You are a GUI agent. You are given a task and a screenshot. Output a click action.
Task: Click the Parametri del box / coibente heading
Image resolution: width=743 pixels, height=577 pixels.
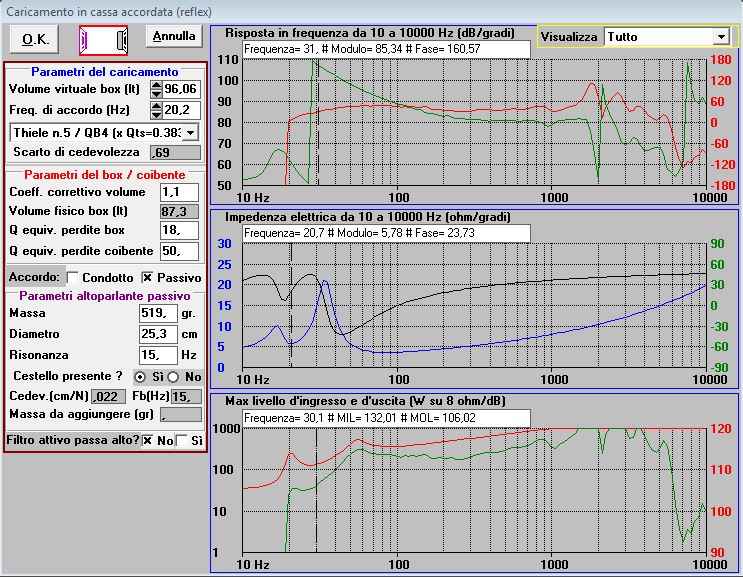(x=105, y=175)
